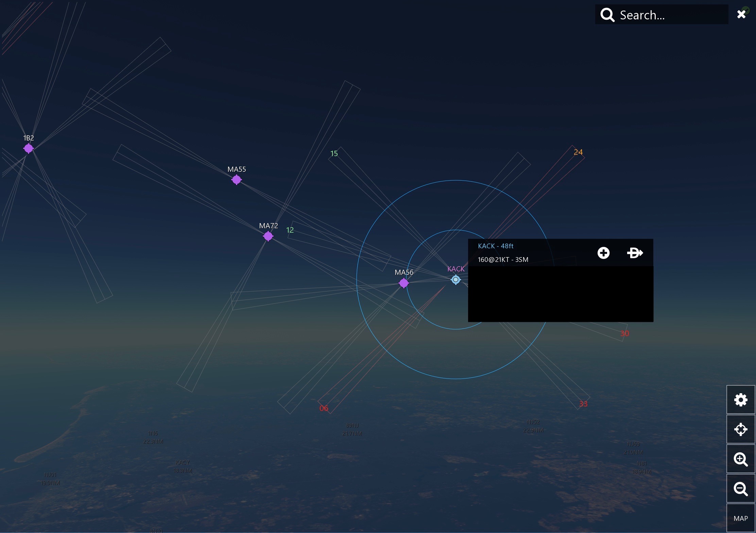
Task: Switch to MAP view button
Action: point(740,518)
